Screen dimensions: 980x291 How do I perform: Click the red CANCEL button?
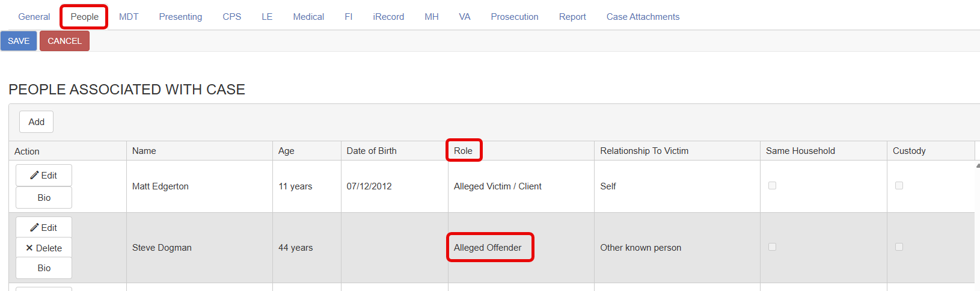pyautogui.click(x=64, y=41)
